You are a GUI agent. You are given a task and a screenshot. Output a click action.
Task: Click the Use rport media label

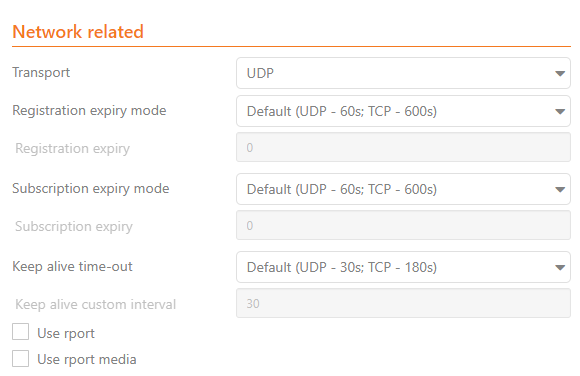pyautogui.click(x=87, y=360)
